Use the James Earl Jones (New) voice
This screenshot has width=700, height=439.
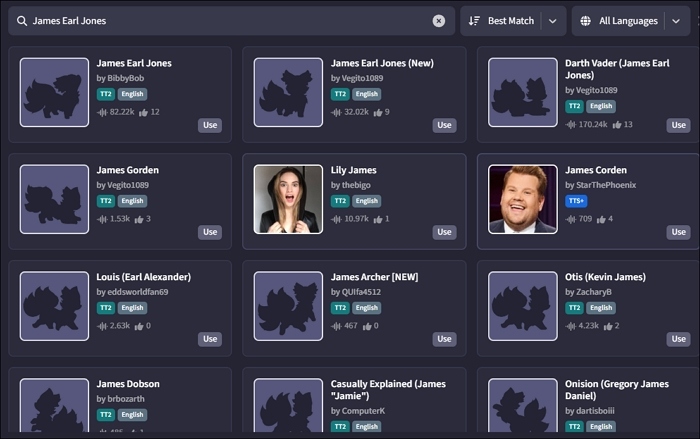tap(444, 126)
